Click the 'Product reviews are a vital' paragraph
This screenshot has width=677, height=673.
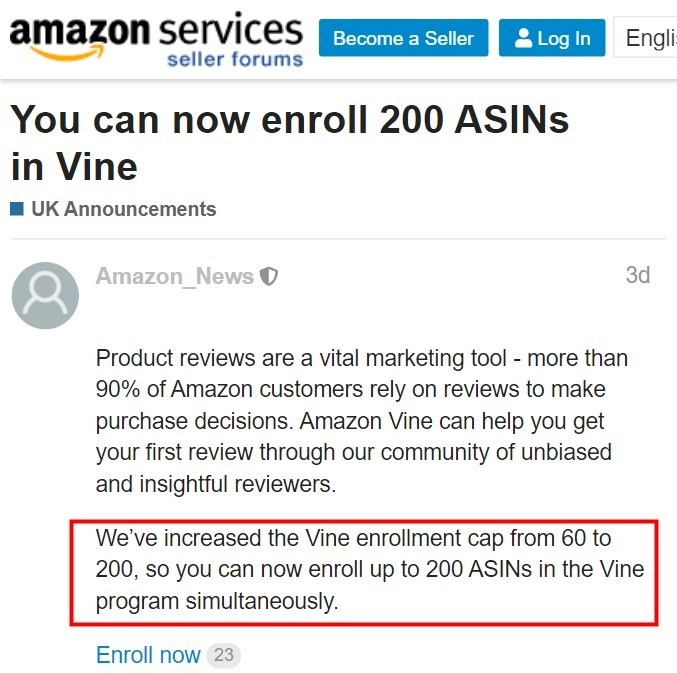362,421
